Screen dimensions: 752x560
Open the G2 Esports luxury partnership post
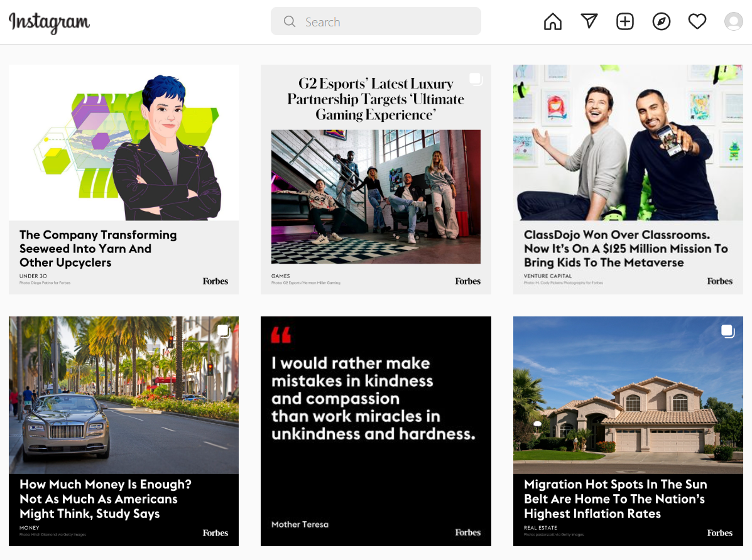pyautogui.click(x=376, y=180)
